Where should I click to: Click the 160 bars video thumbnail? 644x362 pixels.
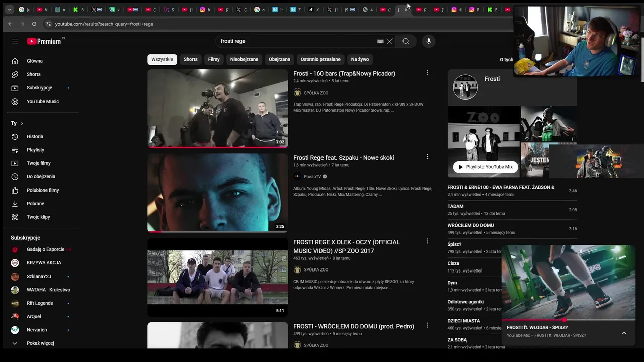(x=217, y=108)
